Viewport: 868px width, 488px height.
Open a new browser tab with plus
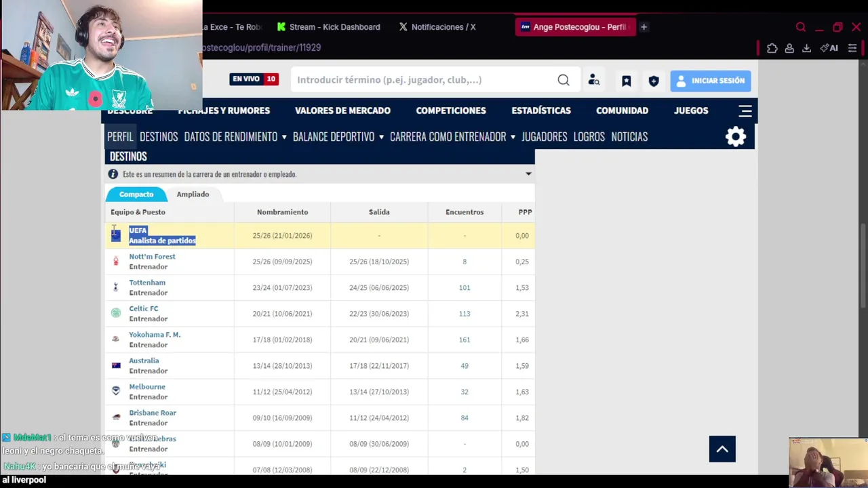point(644,27)
